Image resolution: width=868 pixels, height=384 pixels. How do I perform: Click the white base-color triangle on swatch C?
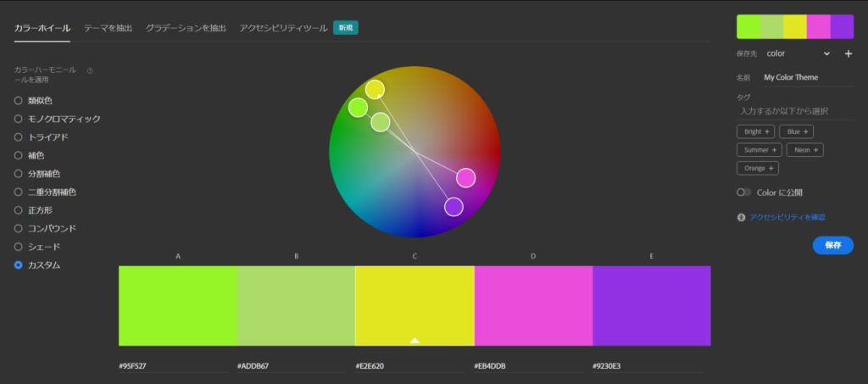[415, 340]
